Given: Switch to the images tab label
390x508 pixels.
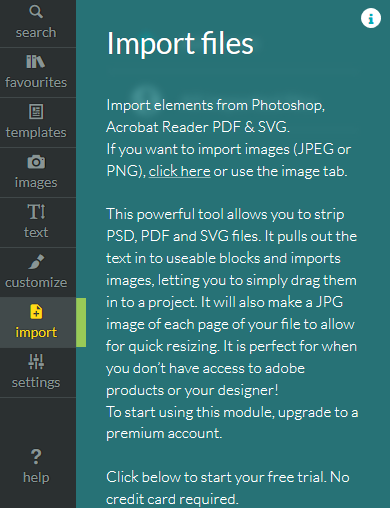Looking at the screenshot, I should click(36, 183).
